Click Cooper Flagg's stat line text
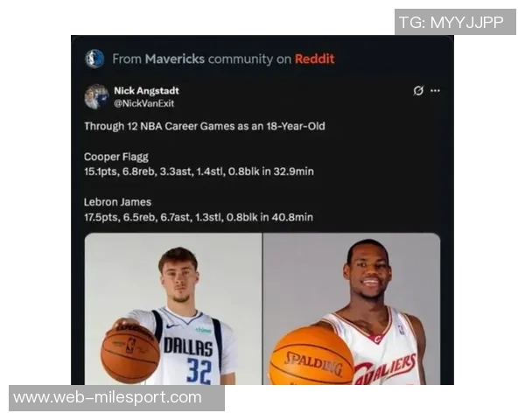 [x=199, y=171]
